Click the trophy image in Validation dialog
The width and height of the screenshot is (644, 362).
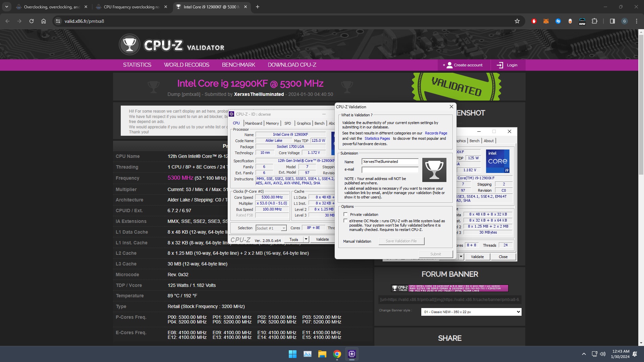[434, 170]
